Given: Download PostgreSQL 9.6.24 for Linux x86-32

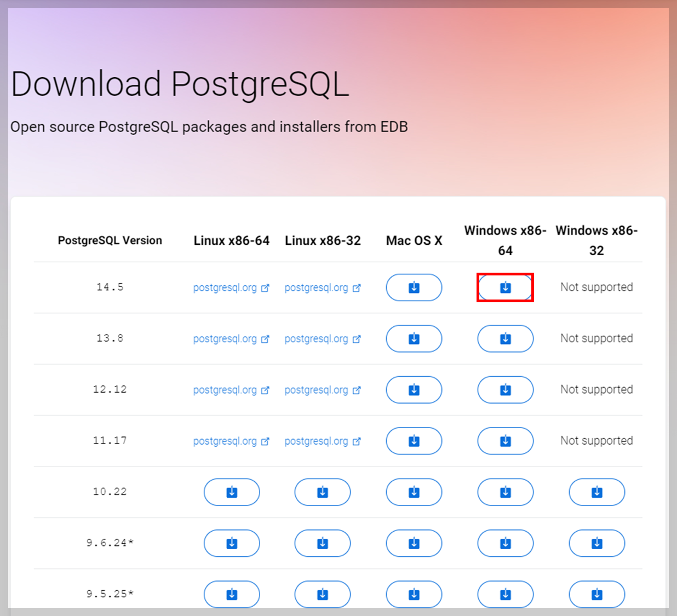Looking at the screenshot, I should (323, 543).
